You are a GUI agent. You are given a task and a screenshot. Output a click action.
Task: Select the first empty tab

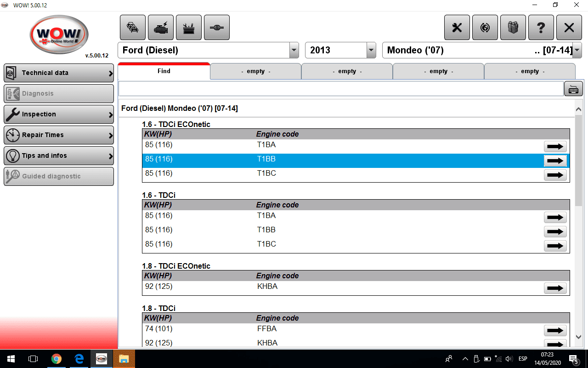(x=255, y=71)
